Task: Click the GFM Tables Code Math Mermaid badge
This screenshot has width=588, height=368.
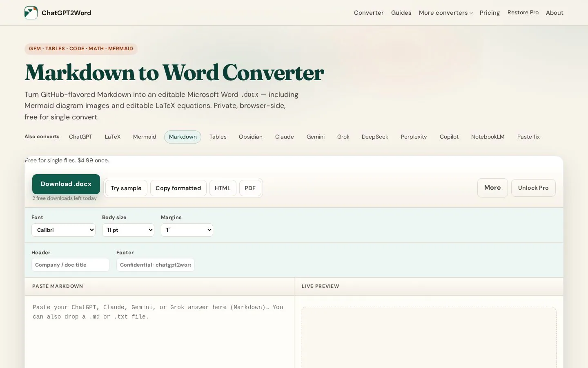Action: pyautogui.click(x=81, y=49)
